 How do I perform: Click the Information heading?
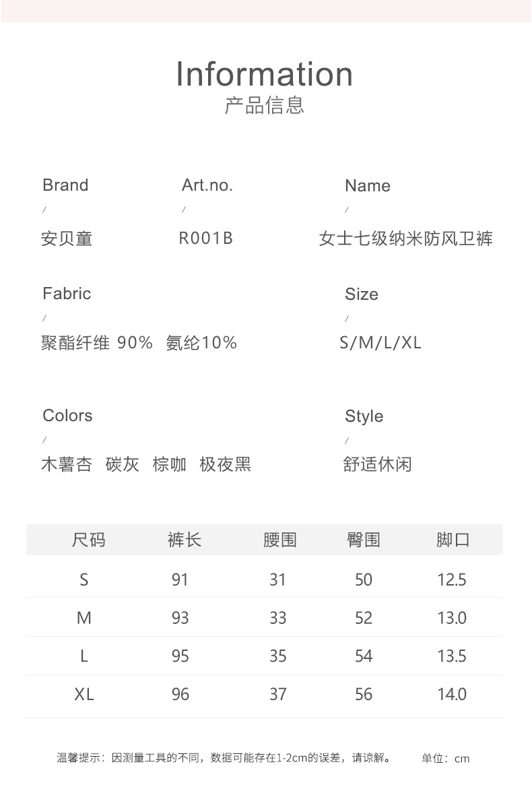264,74
